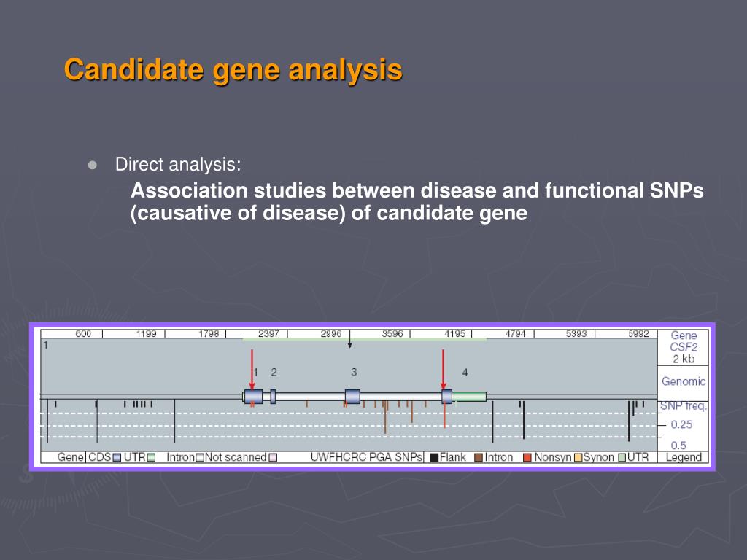Viewport: 747px width, 560px height.
Task: Click scale position 1199
Action: (x=146, y=334)
